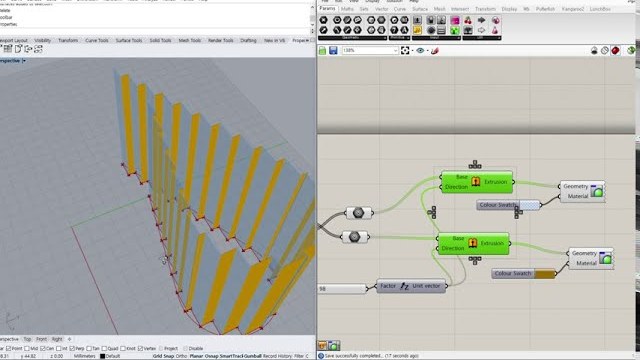This screenshot has width=640, height=360.
Task: Expand the Primitive group panel bar
Action: pyautogui.click(x=399, y=38)
